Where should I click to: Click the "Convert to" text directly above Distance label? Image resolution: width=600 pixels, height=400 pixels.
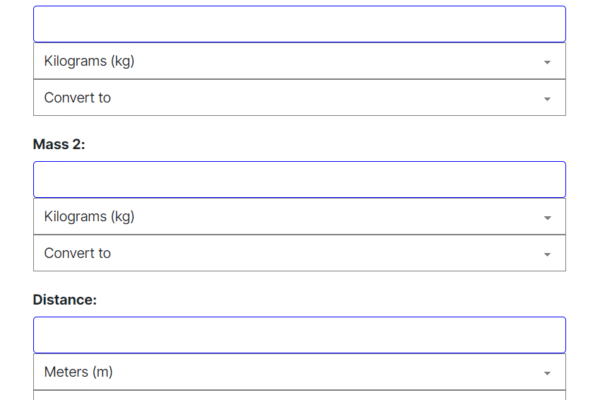(x=77, y=253)
